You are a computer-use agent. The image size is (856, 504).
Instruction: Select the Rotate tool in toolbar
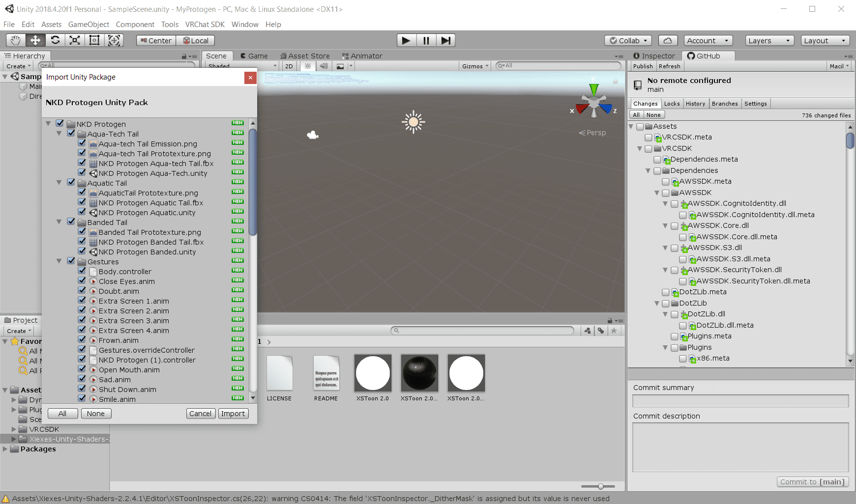click(x=55, y=40)
